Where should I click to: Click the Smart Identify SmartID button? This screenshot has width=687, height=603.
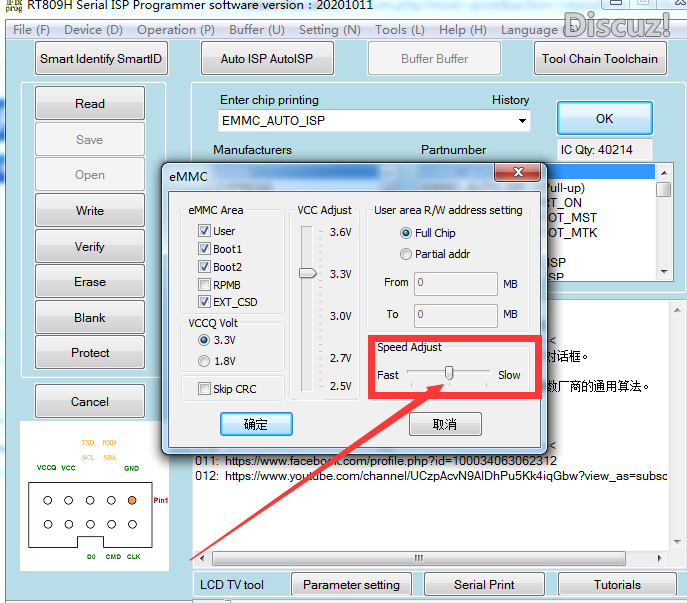pos(100,59)
